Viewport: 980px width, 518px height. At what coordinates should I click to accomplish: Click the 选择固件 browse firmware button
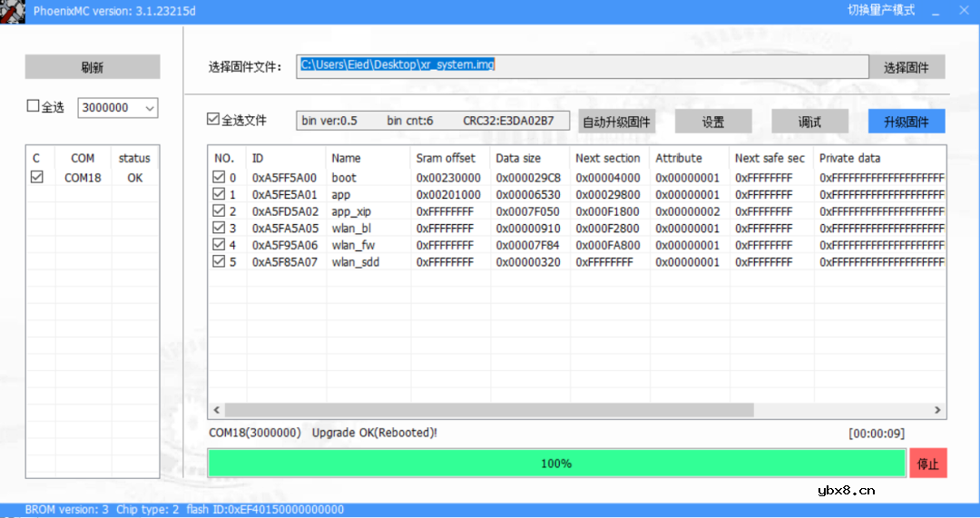(906, 67)
